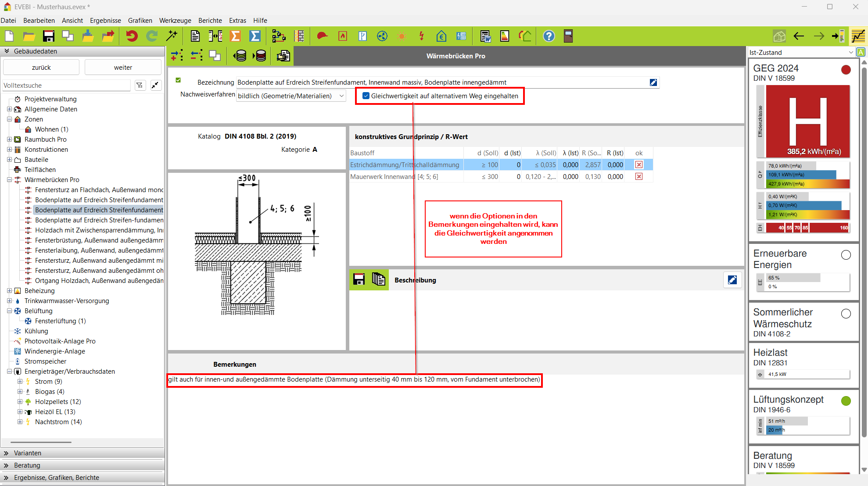Screen dimensions: 868x486
Task: Click the Volltextsuche search field
Action: [66, 85]
